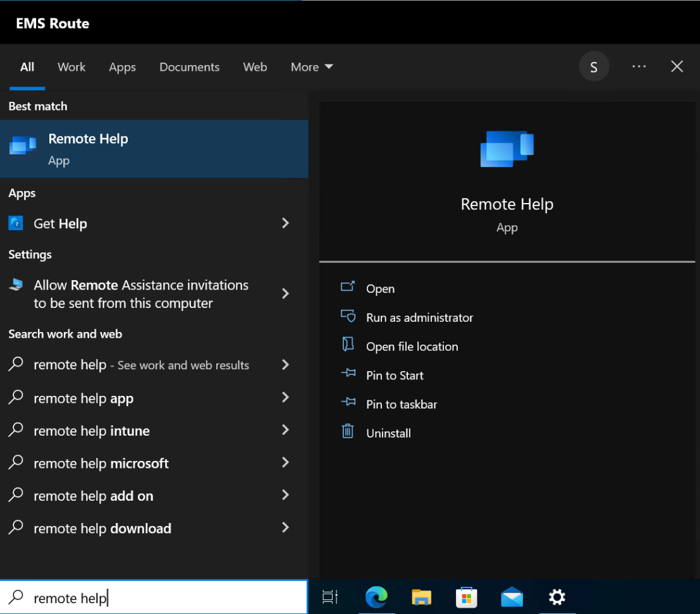Select the Get Help app icon
Image resolution: width=700 pixels, height=614 pixels.
[15, 223]
